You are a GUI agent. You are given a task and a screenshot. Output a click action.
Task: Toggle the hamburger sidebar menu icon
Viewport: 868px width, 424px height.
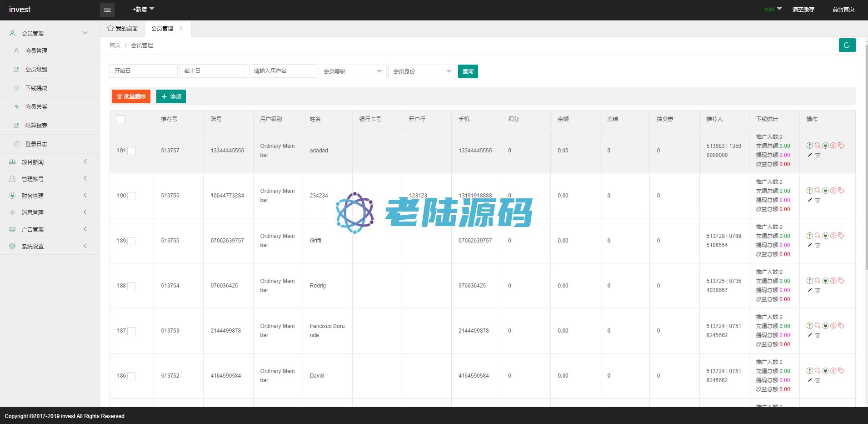click(107, 10)
